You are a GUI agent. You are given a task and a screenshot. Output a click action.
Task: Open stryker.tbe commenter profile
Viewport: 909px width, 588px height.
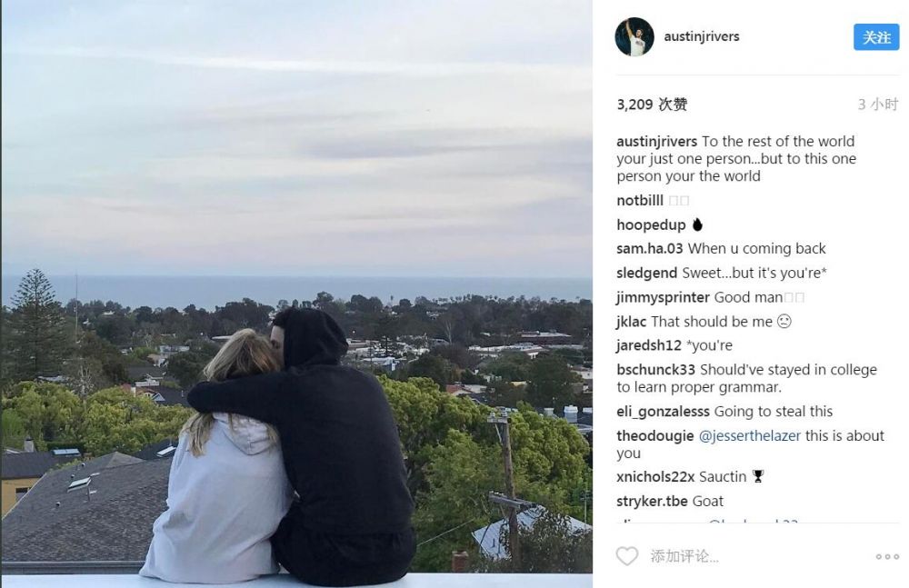pos(652,501)
